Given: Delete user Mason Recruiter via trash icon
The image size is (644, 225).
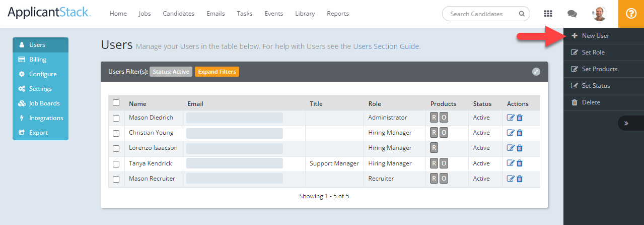Looking at the screenshot, I should (520, 179).
